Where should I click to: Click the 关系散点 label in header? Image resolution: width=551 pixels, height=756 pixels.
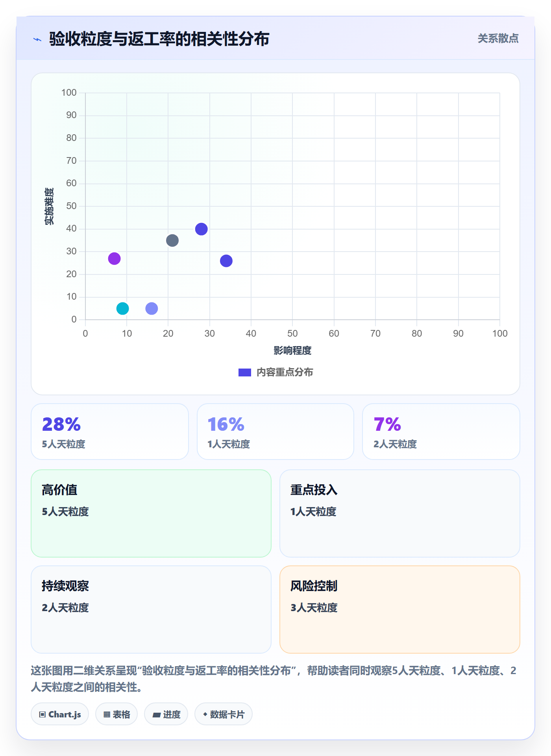[x=498, y=39]
